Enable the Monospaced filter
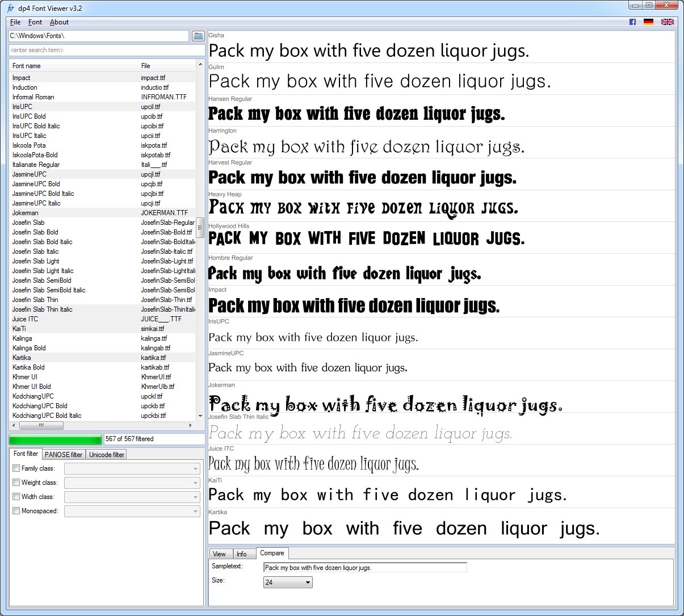The height and width of the screenshot is (616, 684). [16, 510]
